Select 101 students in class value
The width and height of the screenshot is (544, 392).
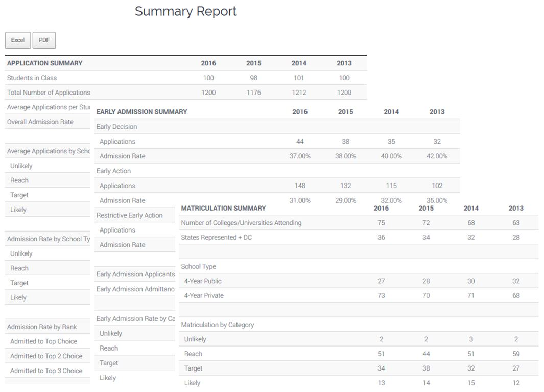(x=299, y=78)
